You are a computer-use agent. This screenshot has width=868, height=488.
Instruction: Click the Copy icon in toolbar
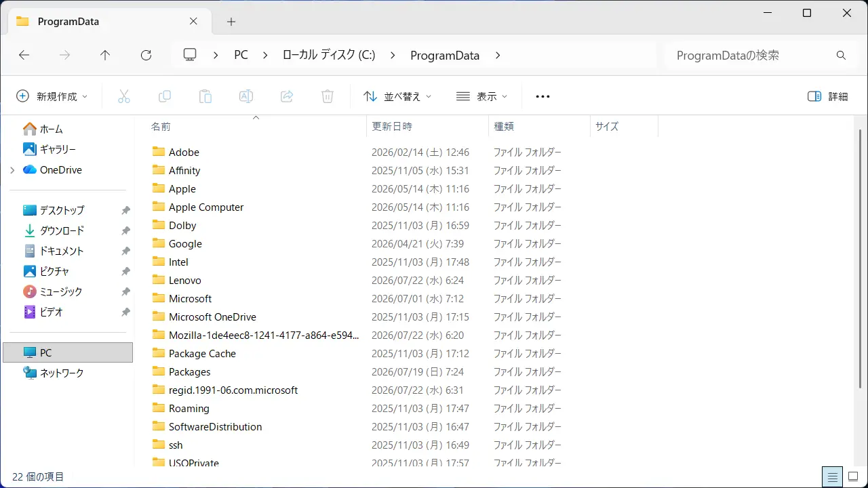point(165,96)
